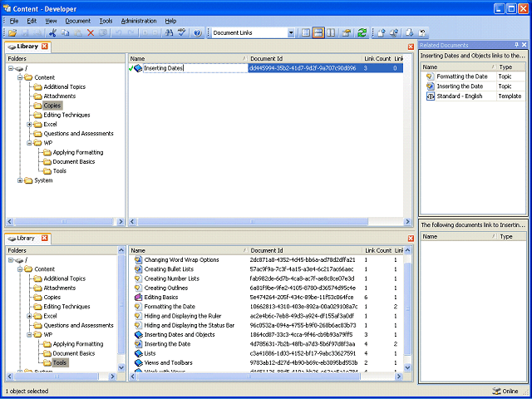Cut the selected document with scissors icon
Image resolution: width=532 pixels, height=399 pixels.
tap(52, 33)
